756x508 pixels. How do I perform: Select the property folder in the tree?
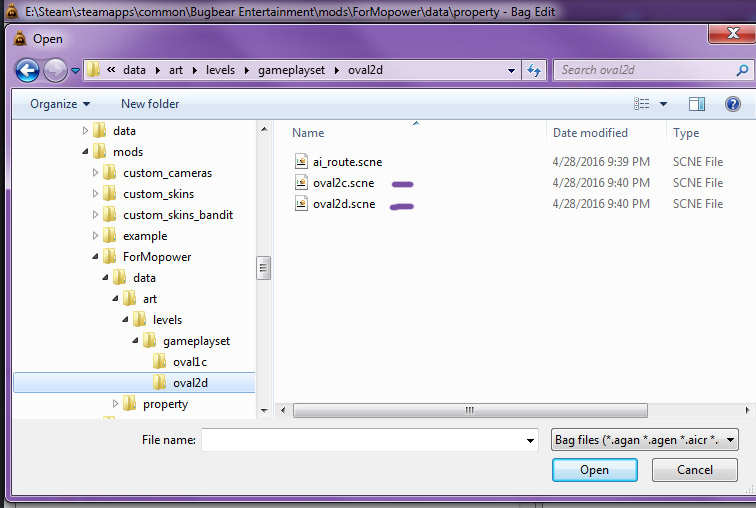pos(165,404)
